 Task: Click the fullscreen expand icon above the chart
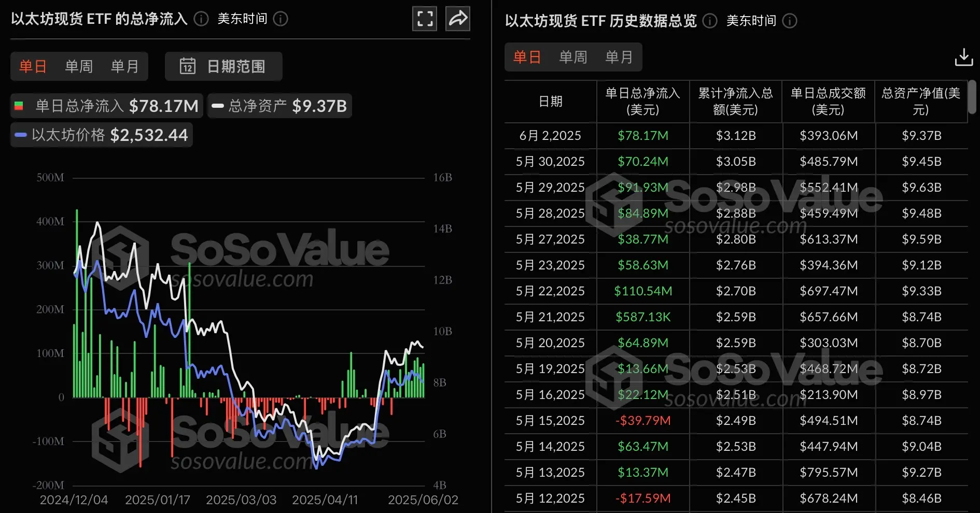(424, 19)
